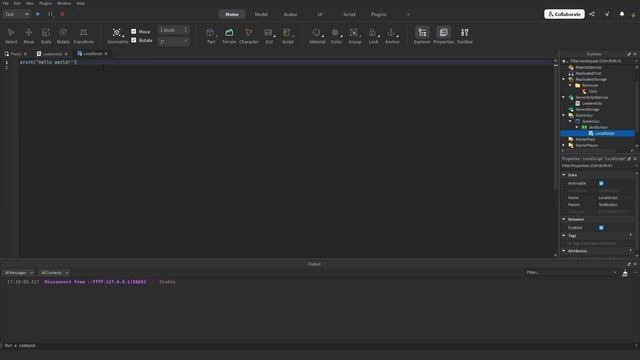Image resolution: width=640 pixels, height=360 pixels.
Task: Click the Collaborate button
Action: point(564,14)
